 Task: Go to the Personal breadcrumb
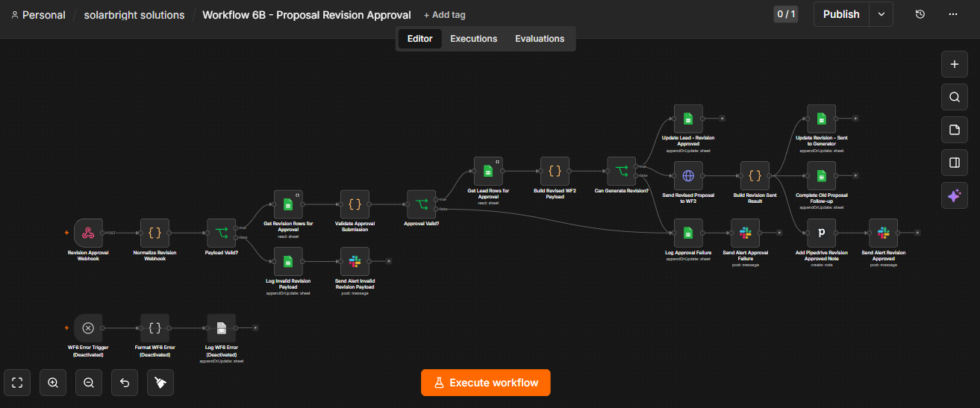click(x=38, y=15)
